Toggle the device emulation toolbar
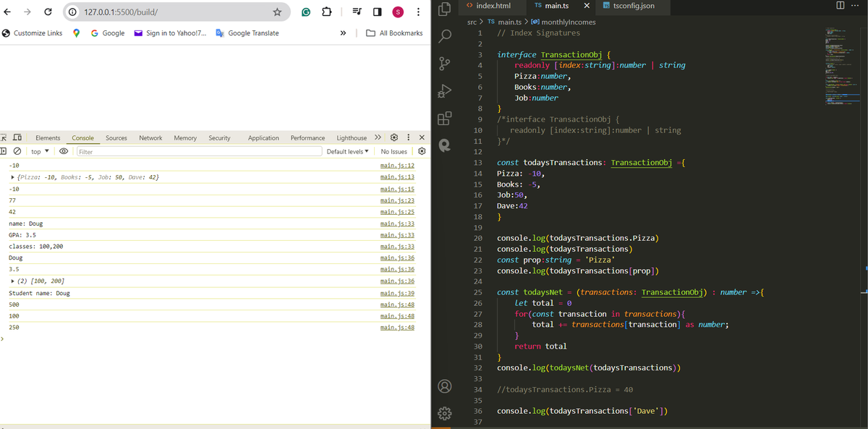Viewport: 868px width, 429px height. (17, 137)
